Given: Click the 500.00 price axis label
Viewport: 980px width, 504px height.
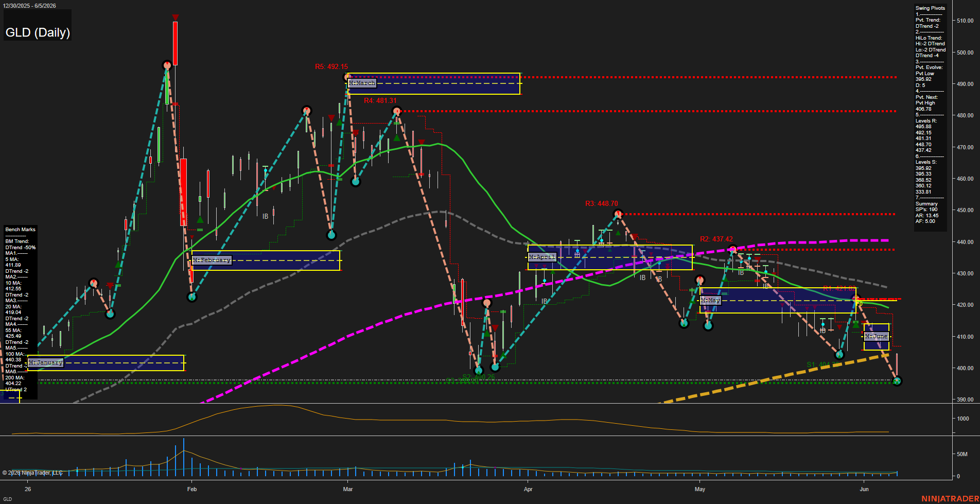Looking at the screenshot, I should pyautogui.click(x=965, y=53).
